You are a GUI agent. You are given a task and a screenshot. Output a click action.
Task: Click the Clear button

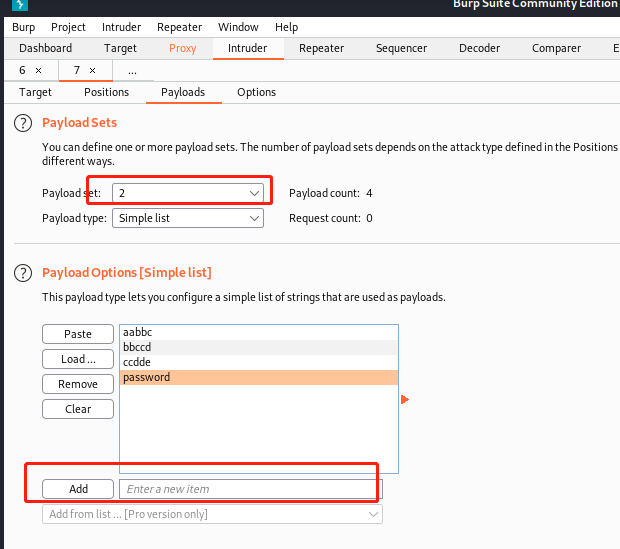[78, 409]
